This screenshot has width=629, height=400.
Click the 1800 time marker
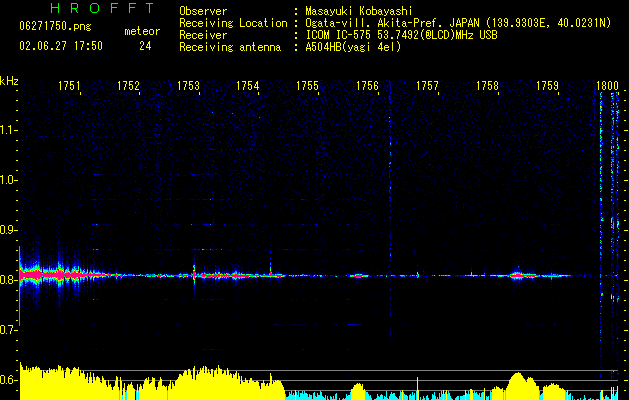607,85
